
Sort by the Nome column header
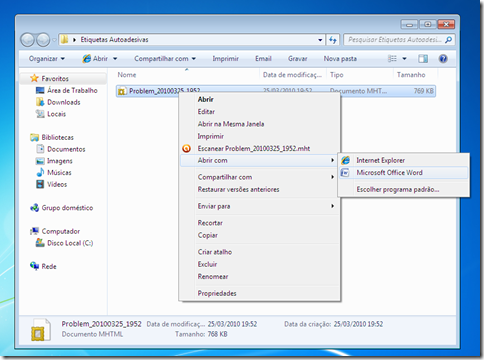click(x=187, y=75)
